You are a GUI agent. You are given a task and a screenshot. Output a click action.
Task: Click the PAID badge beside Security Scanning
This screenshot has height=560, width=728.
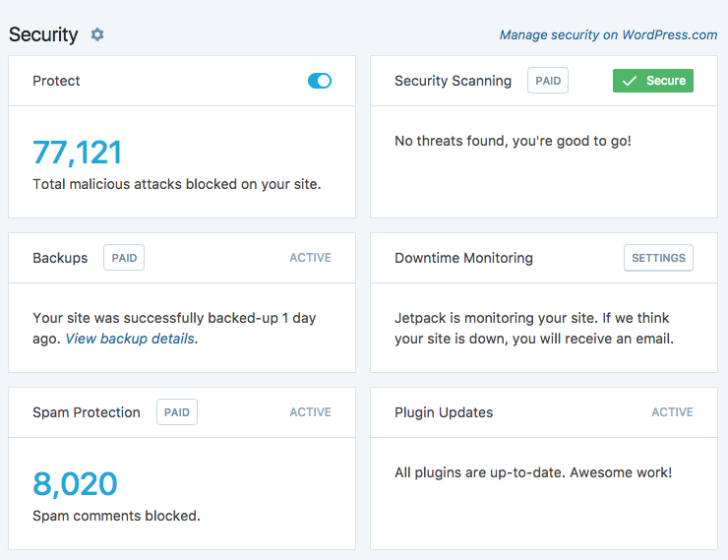pyautogui.click(x=548, y=81)
